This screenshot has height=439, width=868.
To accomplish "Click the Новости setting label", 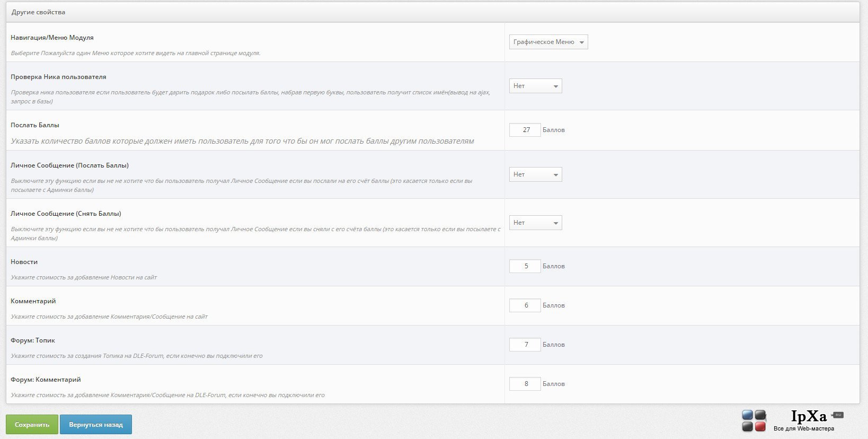I will (24, 262).
